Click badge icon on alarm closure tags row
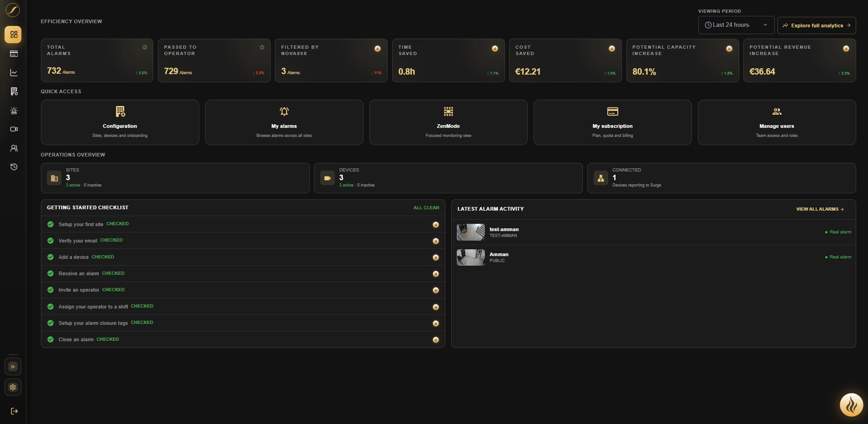The height and width of the screenshot is (424, 868). click(436, 323)
